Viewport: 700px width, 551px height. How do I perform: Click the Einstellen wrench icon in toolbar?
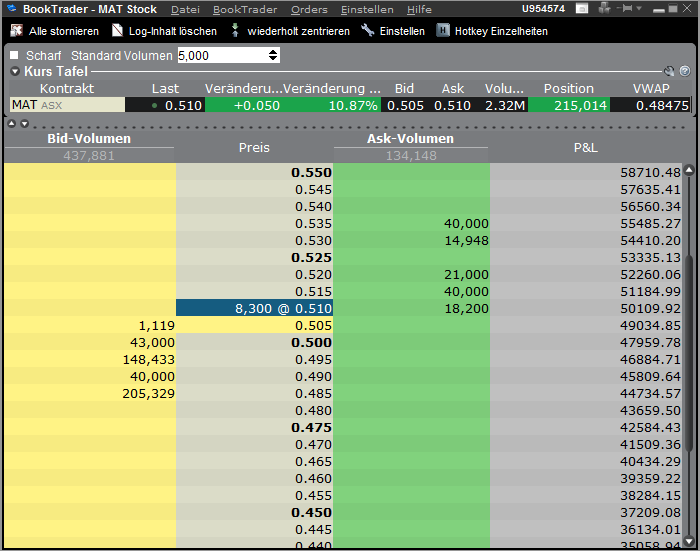[x=367, y=30]
